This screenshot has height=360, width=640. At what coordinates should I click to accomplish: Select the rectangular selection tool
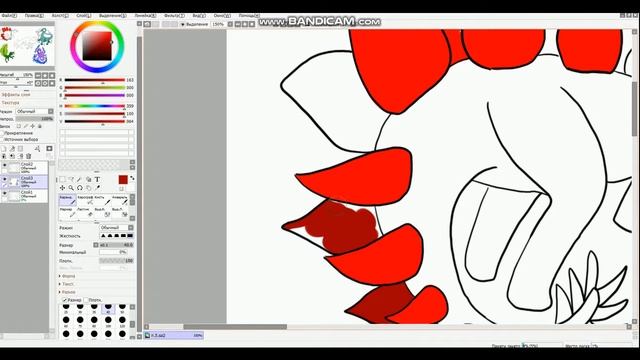tap(62, 180)
